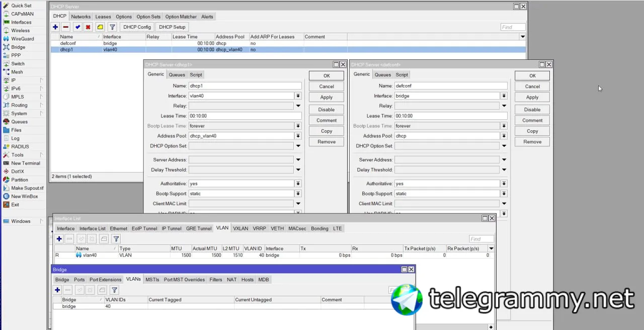
Task: Open Windows menu in sidebar
Action: pyautogui.click(x=21, y=221)
